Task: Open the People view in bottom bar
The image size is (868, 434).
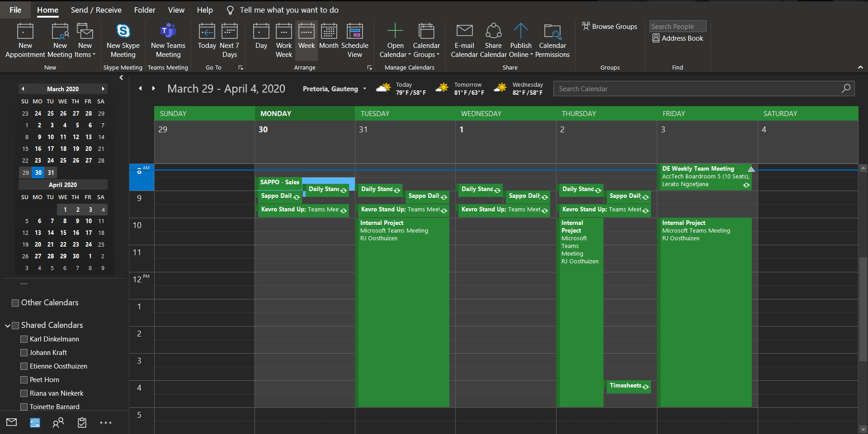Action: (x=58, y=423)
